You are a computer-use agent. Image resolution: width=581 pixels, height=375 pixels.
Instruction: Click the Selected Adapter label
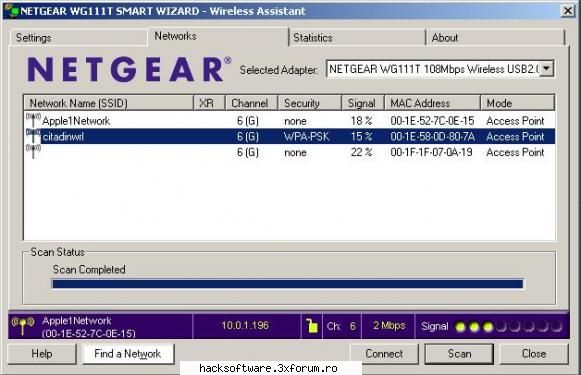(x=279, y=70)
